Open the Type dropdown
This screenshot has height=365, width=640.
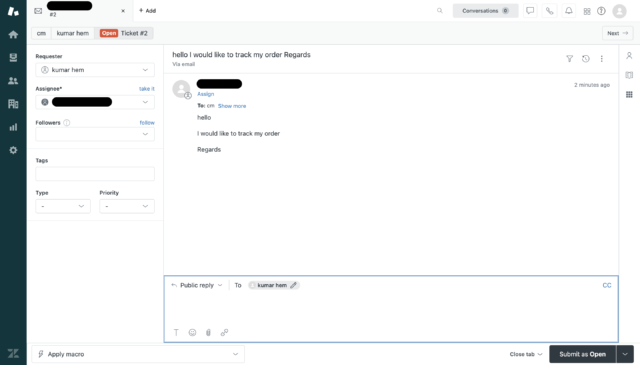63,206
